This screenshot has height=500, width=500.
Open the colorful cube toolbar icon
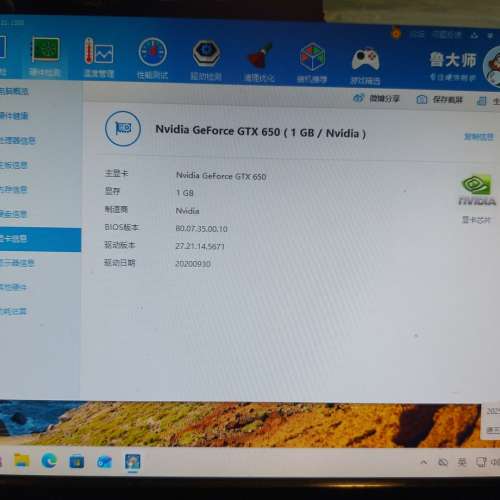(x=312, y=57)
